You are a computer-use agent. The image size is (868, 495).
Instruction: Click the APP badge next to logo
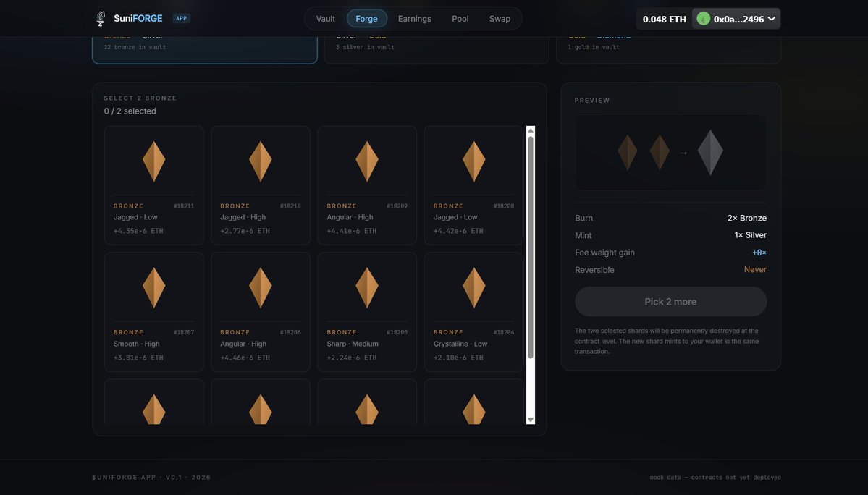[182, 18]
